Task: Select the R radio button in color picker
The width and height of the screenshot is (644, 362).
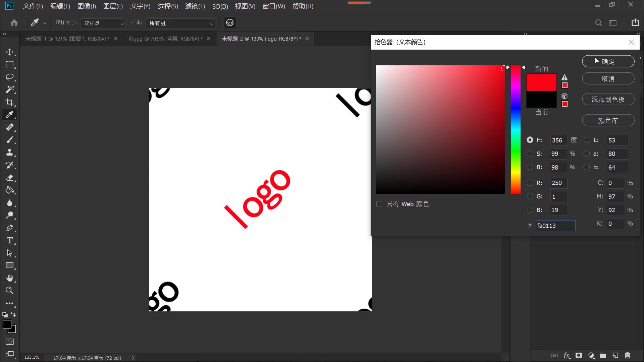Action: pyautogui.click(x=530, y=183)
